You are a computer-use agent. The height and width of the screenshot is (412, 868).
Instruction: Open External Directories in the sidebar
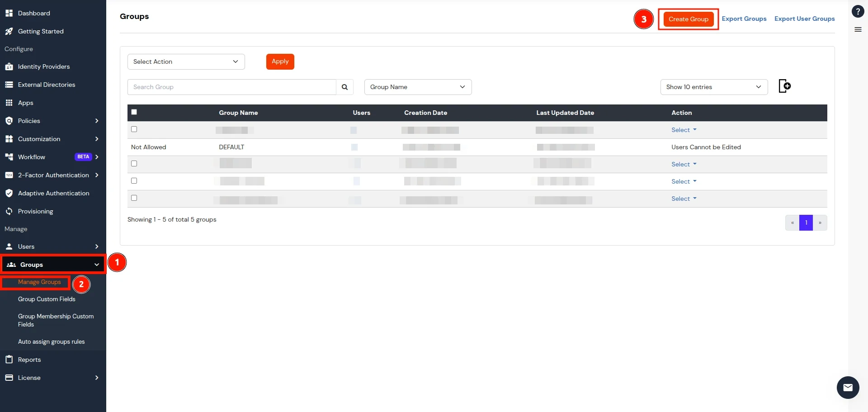[x=46, y=85]
